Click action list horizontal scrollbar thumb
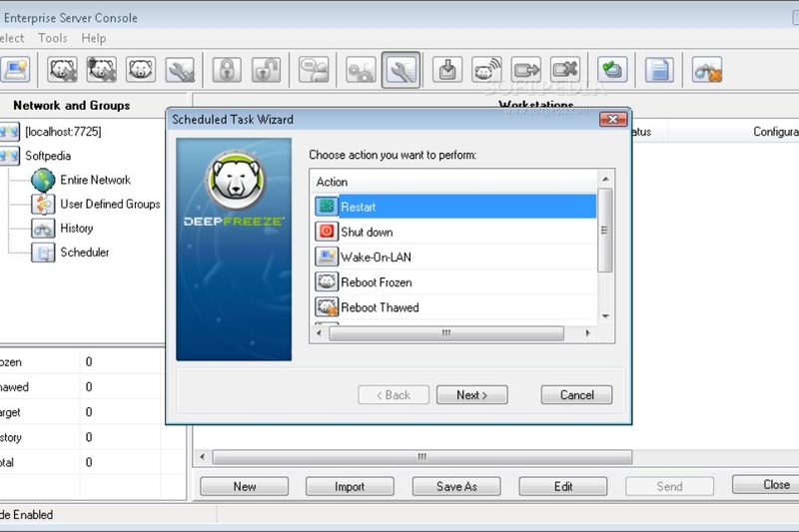 pos(446,333)
